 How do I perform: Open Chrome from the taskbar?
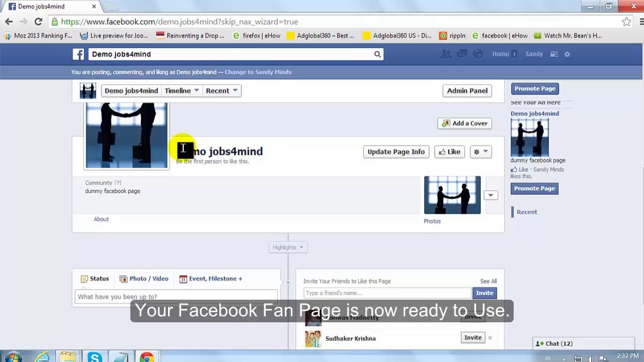147,357
